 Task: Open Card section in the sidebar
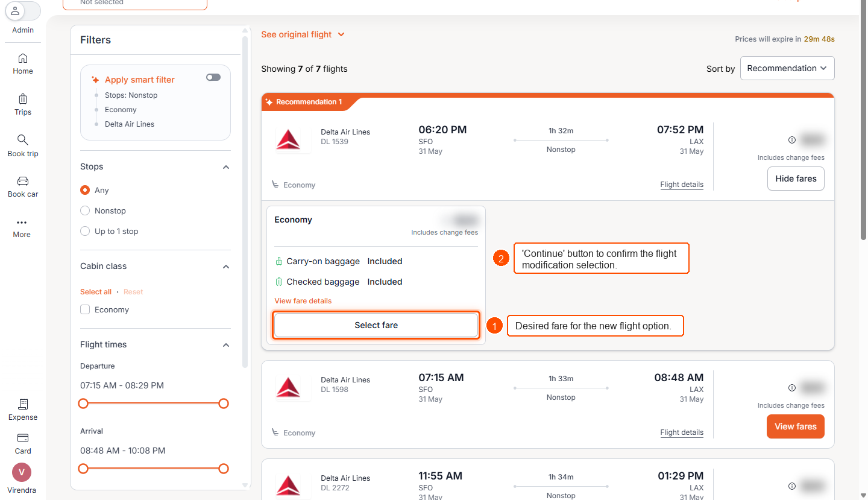[x=23, y=443]
